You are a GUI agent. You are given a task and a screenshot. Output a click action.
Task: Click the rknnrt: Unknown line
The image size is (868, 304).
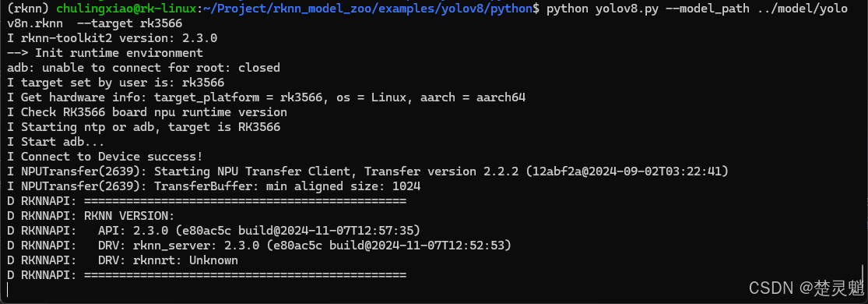[123, 260]
